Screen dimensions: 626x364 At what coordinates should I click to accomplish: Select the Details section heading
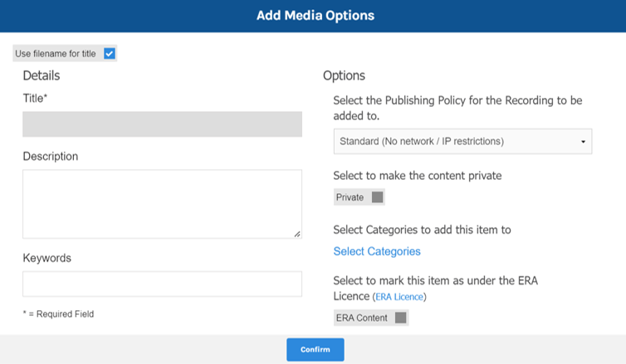[42, 75]
